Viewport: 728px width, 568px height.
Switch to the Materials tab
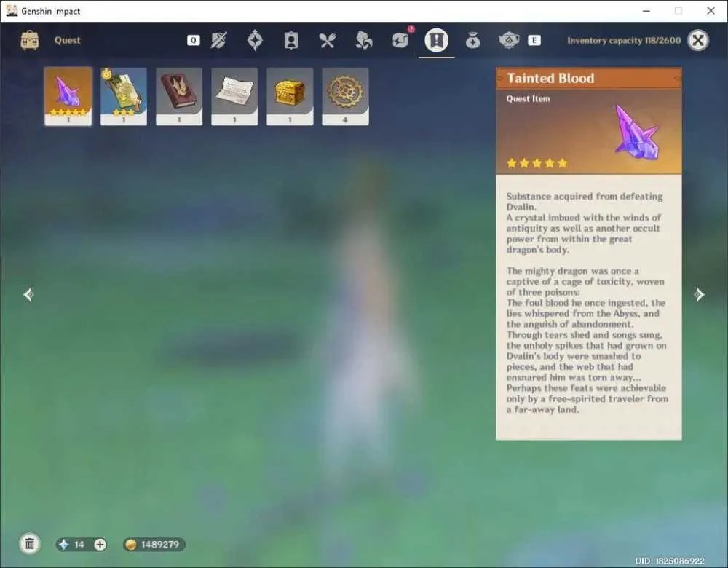click(x=363, y=40)
